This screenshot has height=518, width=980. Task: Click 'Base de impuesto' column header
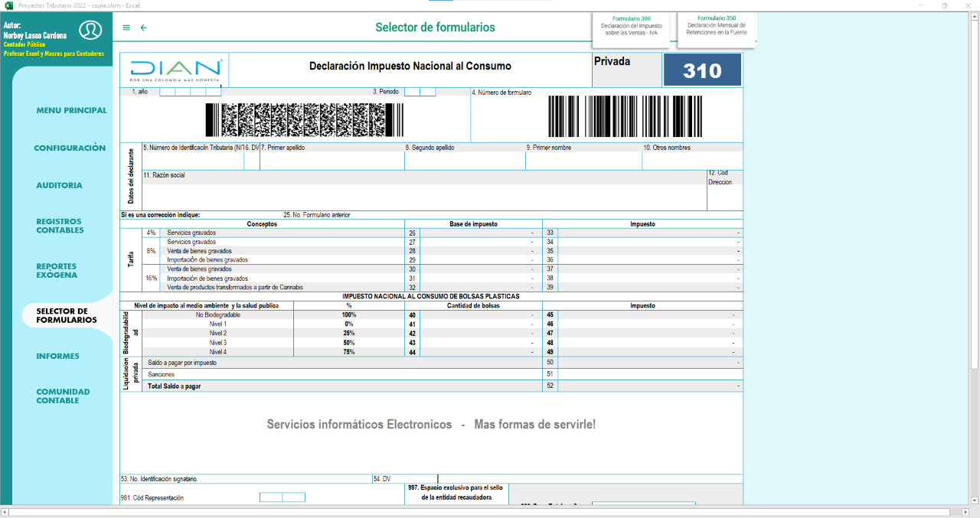473,224
